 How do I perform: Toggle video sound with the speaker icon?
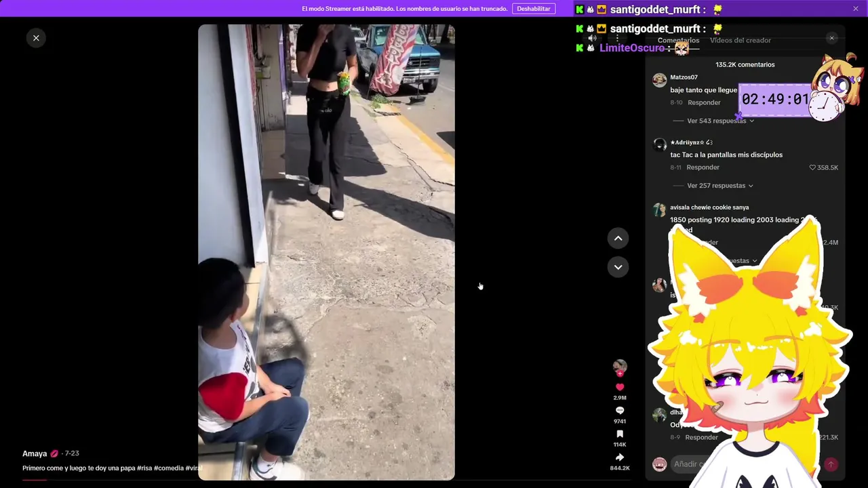(592, 39)
